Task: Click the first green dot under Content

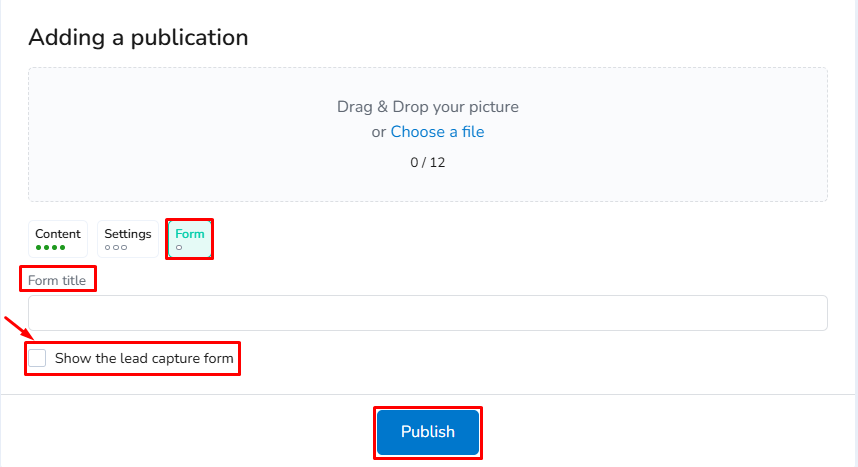Action: pos(38,247)
